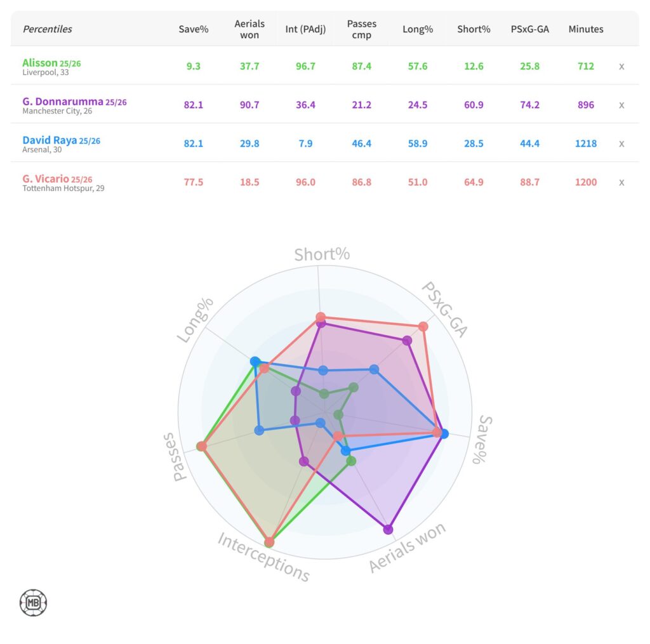Image resolution: width=650 pixels, height=644 pixels.
Task: Select David Raya player name
Action: 50,140
